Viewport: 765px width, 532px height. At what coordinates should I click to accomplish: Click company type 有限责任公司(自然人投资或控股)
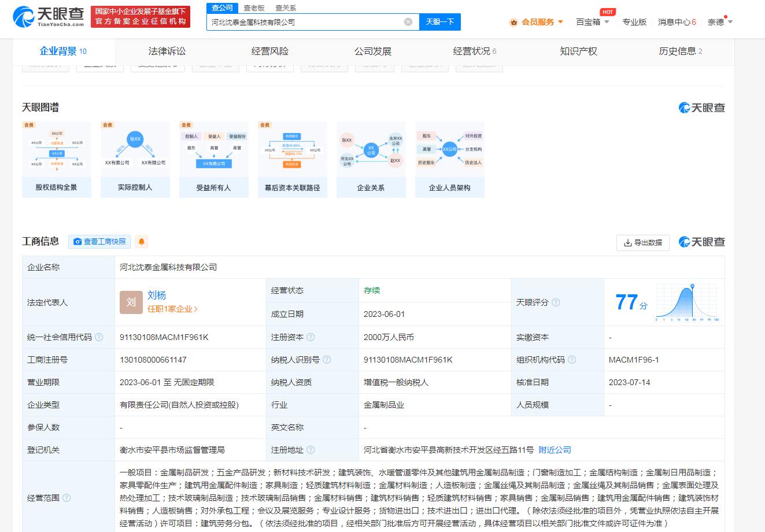179,405
